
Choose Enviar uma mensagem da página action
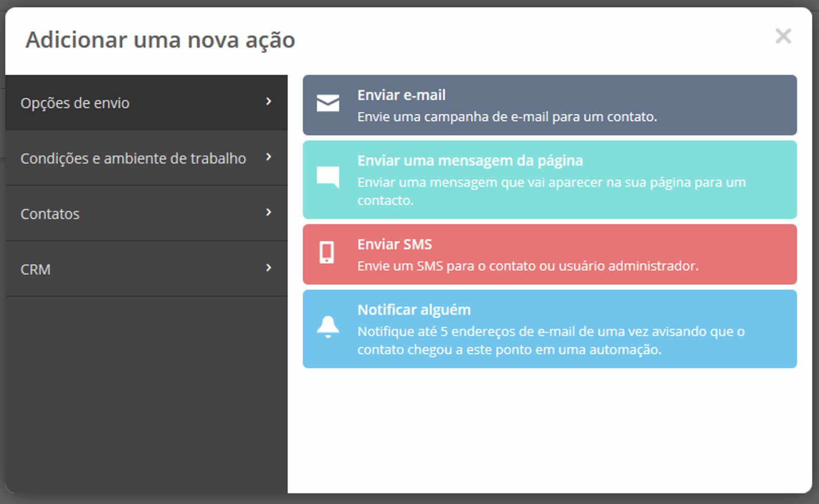pyautogui.click(x=470, y=161)
